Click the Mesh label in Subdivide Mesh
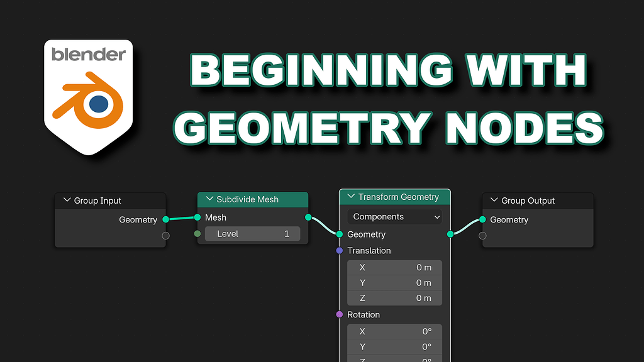The width and height of the screenshot is (644, 362). [x=216, y=217]
